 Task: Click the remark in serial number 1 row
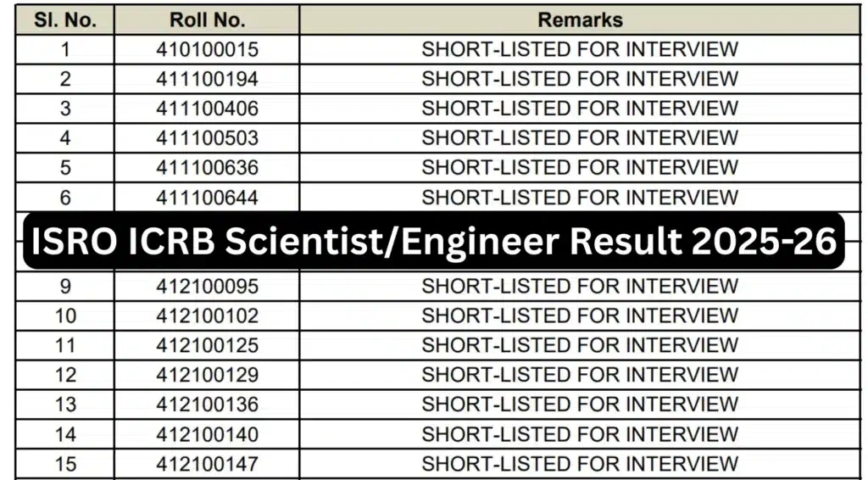(580, 49)
